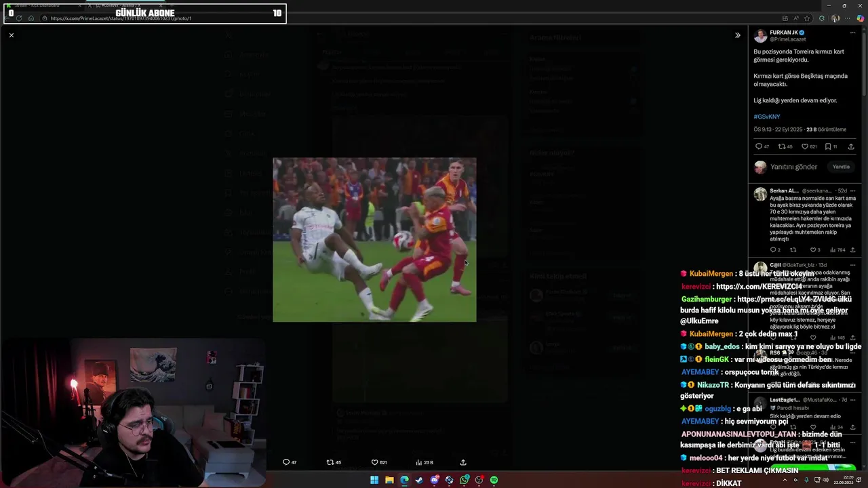The image size is (868, 488).
Task: Open the @PrimeLacazet handle link
Action: coord(787,39)
